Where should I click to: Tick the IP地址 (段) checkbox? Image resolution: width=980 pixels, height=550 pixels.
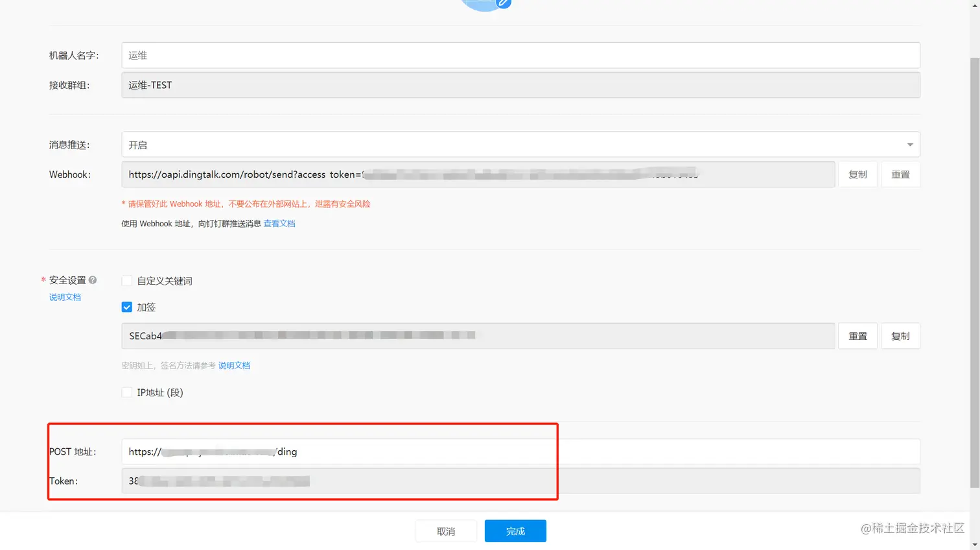(127, 392)
